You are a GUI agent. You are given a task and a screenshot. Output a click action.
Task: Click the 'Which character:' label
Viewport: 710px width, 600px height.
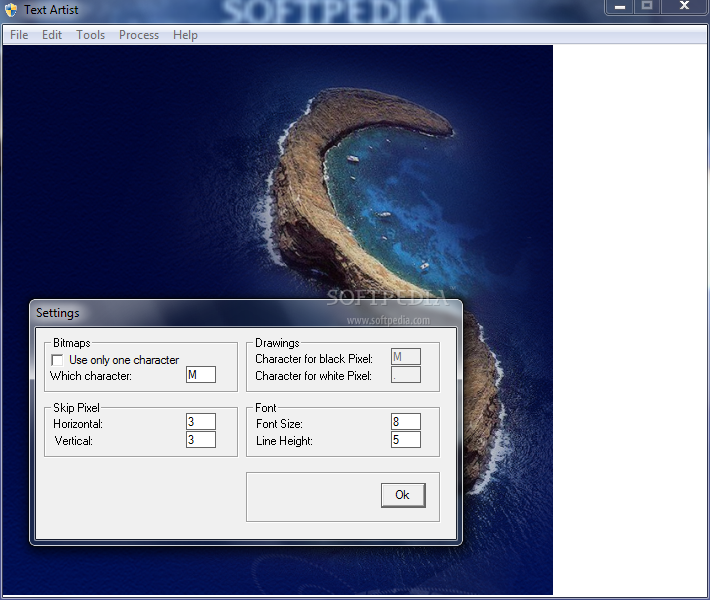coord(91,376)
